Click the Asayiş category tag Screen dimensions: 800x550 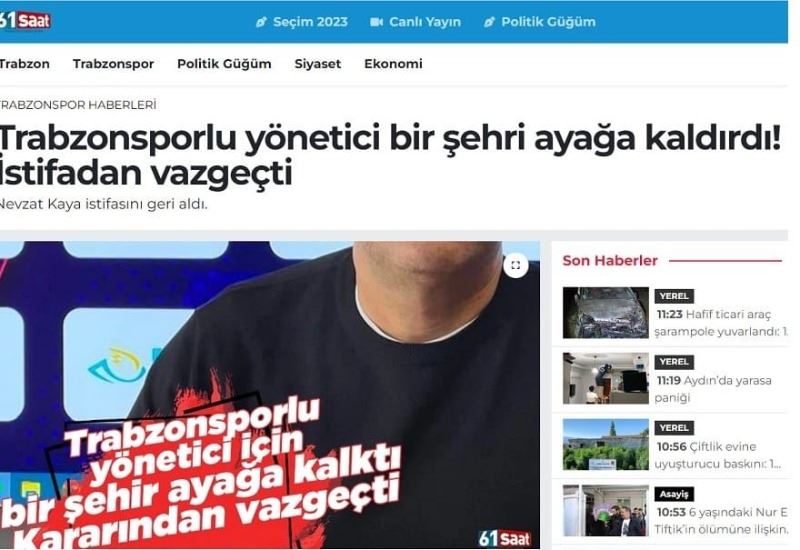point(673,494)
